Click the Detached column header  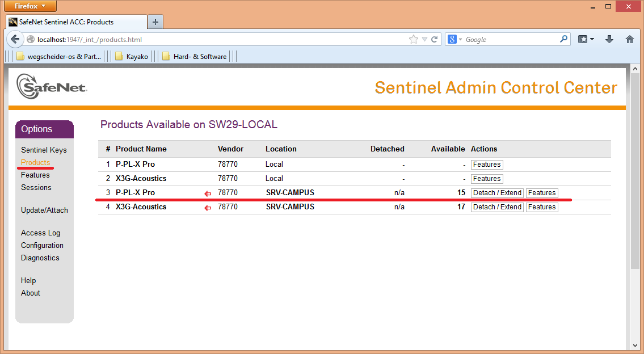[x=388, y=149]
